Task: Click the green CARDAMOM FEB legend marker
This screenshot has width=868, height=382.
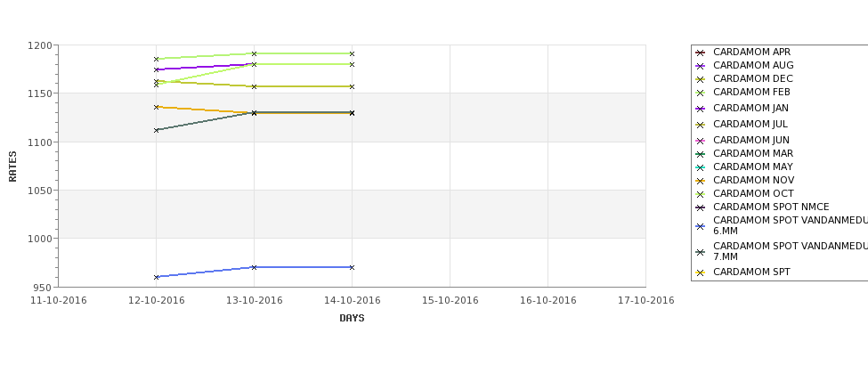Action: [701, 93]
